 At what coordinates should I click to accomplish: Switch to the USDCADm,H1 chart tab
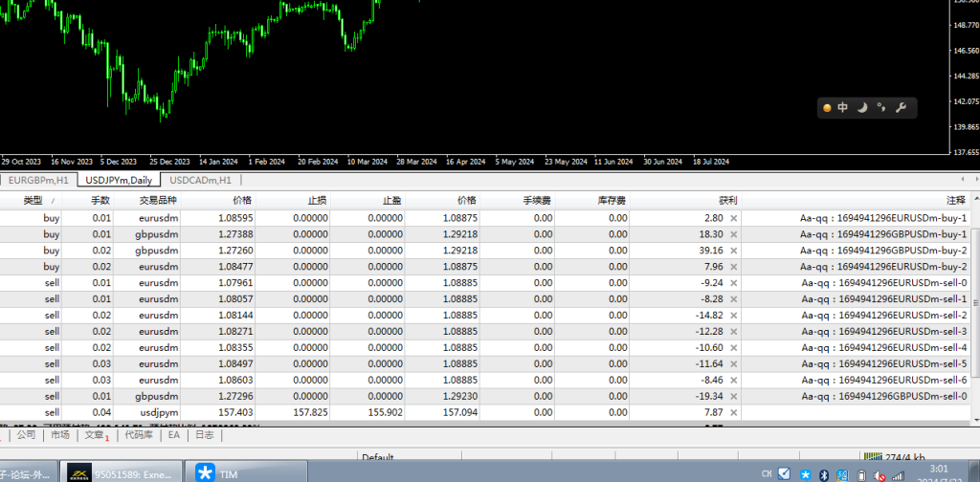[x=200, y=180]
